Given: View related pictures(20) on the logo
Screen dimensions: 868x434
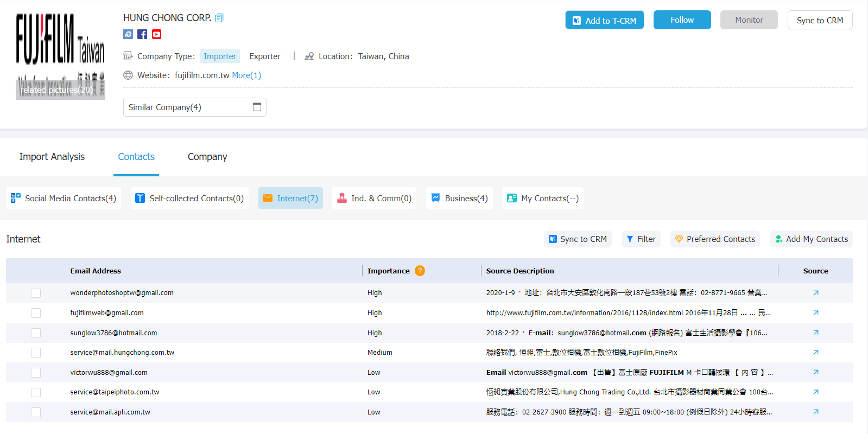Looking at the screenshot, I should click(60, 90).
